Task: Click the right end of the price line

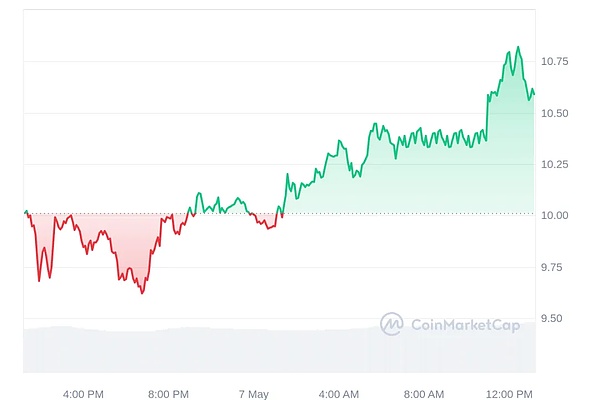Action: (x=534, y=94)
